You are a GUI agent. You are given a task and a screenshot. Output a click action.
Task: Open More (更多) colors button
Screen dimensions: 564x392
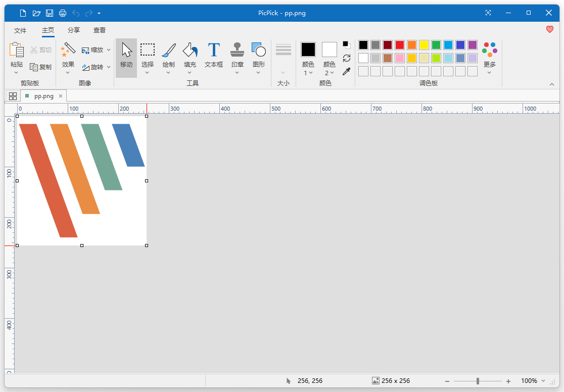tap(489, 56)
